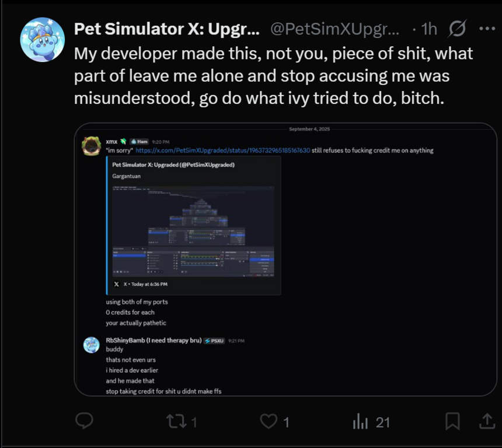502x448 pixels.
Task: Click the Ham role tag beside xmx
Action: click(x=139, y=142)
